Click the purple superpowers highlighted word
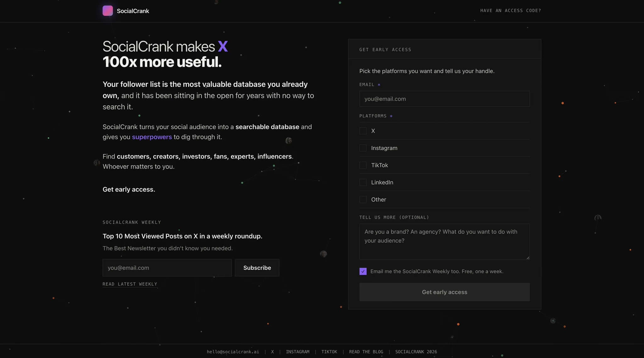 [152, 137]
